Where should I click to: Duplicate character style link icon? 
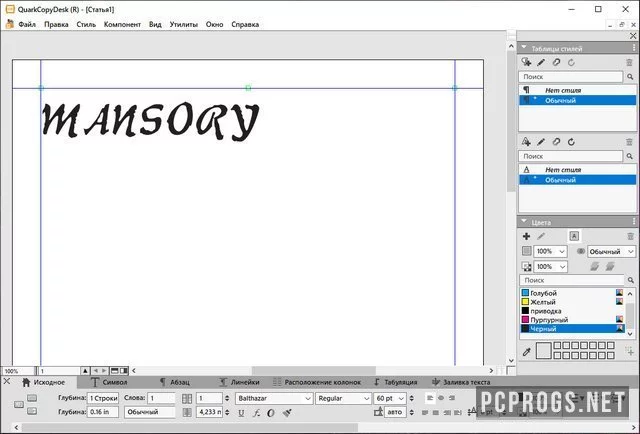[556, 142]
